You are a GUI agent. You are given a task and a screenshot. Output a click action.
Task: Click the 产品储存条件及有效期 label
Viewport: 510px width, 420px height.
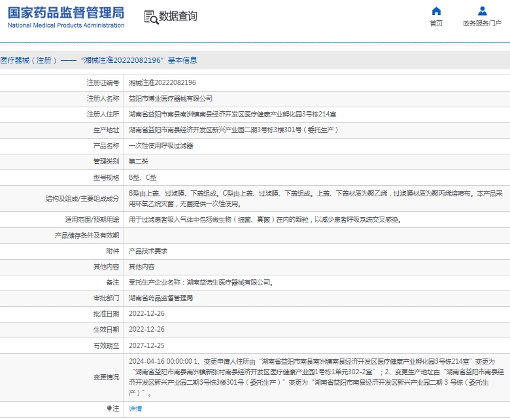87,236
